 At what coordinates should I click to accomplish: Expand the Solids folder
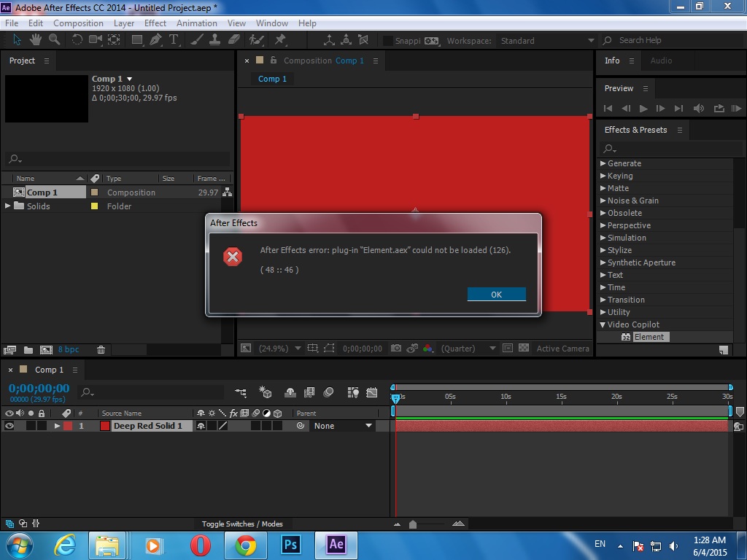(x=7, y=206)
